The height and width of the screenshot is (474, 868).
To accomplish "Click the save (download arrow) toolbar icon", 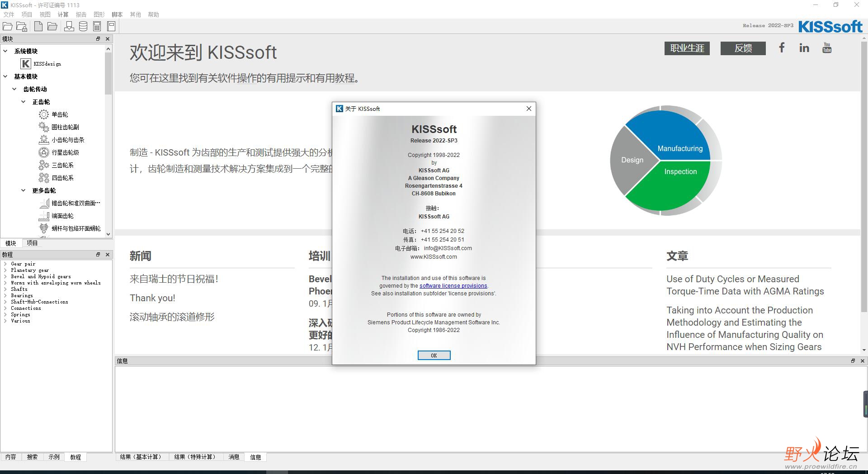I will pyautogui.click(x=69, y=26).
